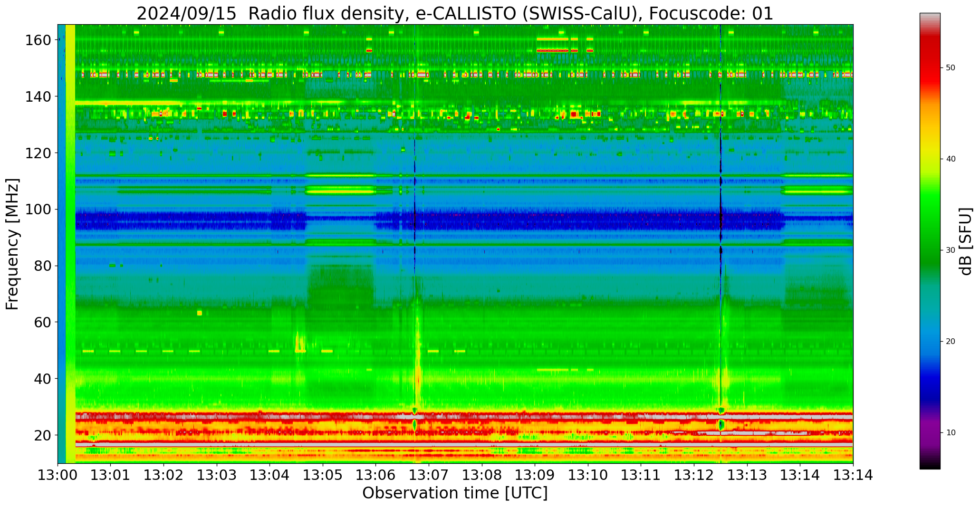Click x-axis tick label 13:06

pos(376,475)
